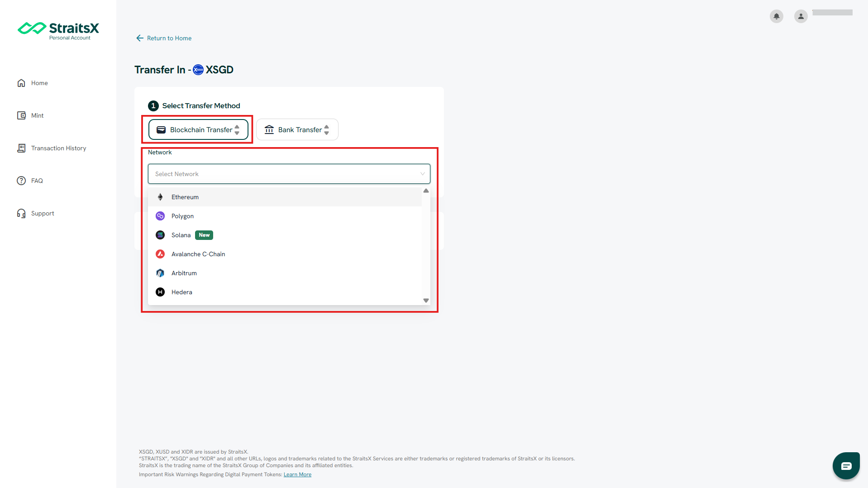Click the Avalanche network icon
The height and width of the screenshot is (488, 868).
pyautogui.click(x=160, y=254)
